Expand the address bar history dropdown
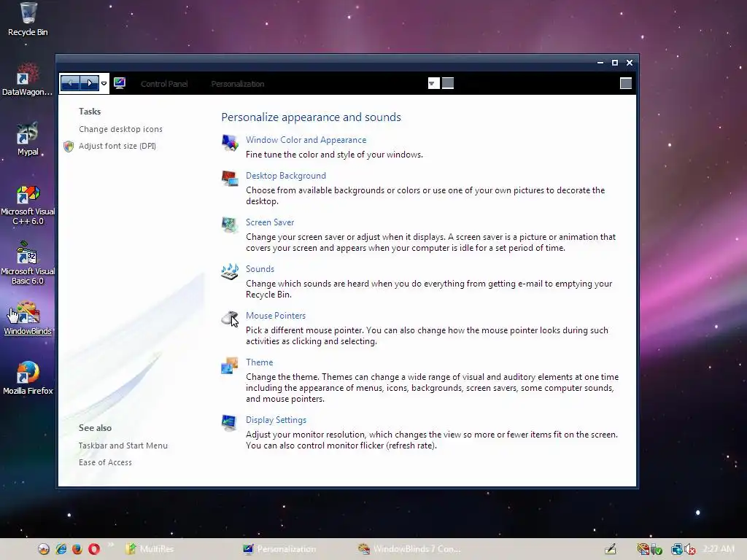Image resolution: width=747 pixels, height=560 pixels. coord(433,83)
